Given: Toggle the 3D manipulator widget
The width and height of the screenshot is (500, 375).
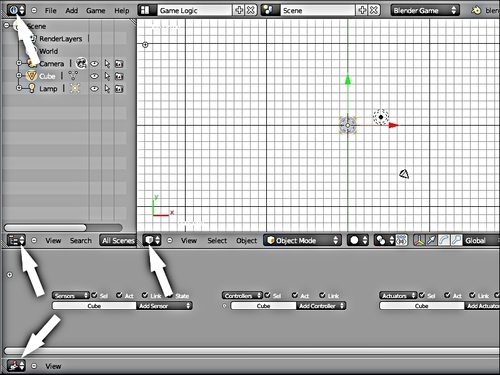Looking at the screenshot, I should pos(419,240).
